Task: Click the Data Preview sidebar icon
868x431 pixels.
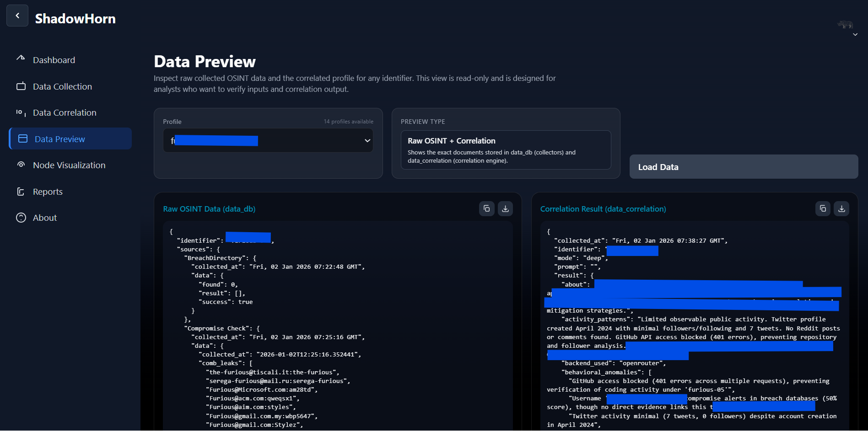Action: pyautogui.click(x=23, y=138)
